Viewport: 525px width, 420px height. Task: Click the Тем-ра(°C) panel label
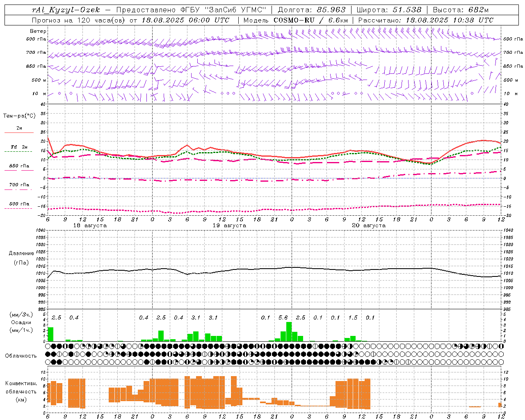pos(19,116)
